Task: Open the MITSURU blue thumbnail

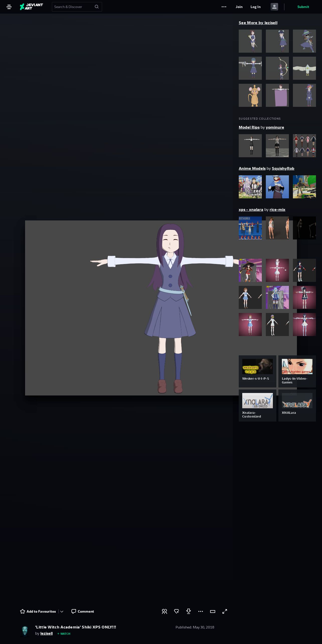Action: click(x=250, y=228)
